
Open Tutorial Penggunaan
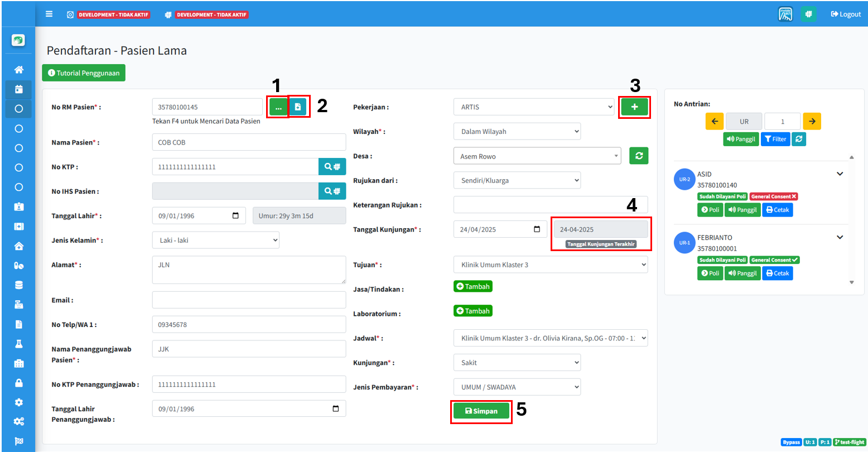pos(84,73)
